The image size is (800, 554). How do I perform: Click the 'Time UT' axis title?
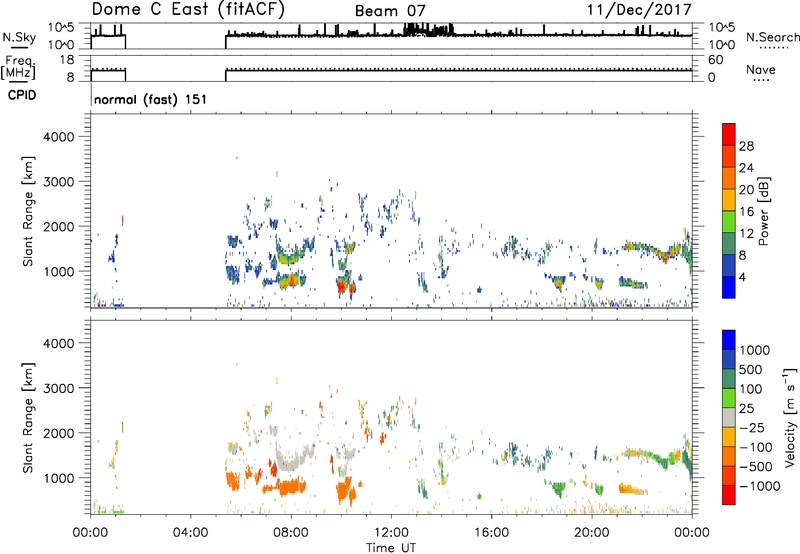click(391, 548)
